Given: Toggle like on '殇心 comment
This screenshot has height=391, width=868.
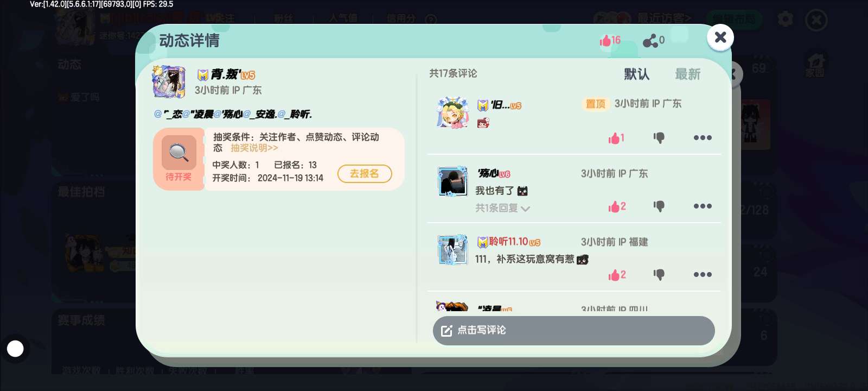Looking at the screenshot, I should (617, 206).
